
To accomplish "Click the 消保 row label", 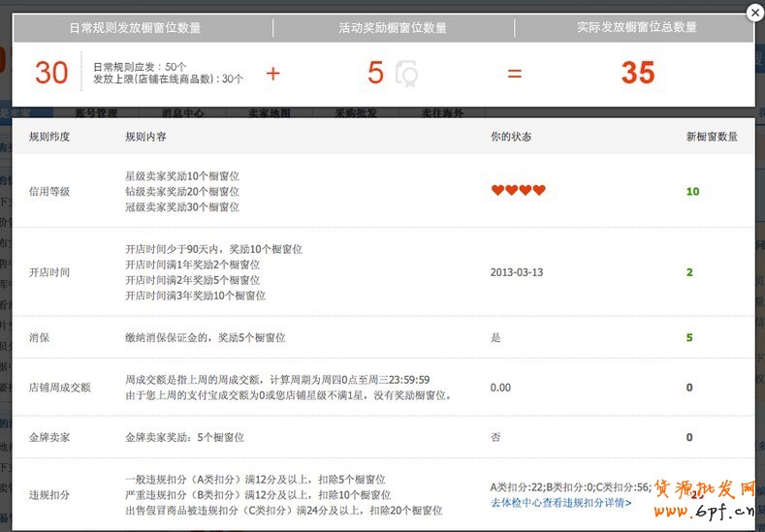I will point(39,338).
